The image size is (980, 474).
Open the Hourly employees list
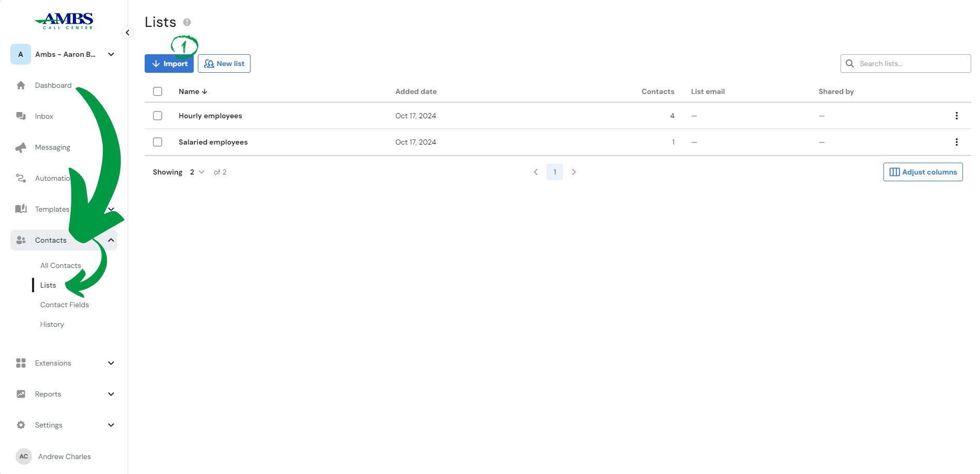pyautogui.click(x=210, y=116)
